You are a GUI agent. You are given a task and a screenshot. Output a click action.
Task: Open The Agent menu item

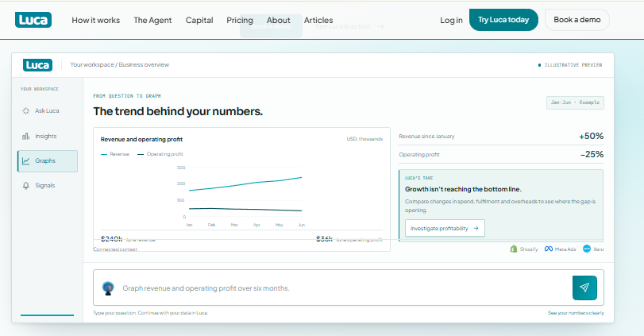tap(152, 20)
